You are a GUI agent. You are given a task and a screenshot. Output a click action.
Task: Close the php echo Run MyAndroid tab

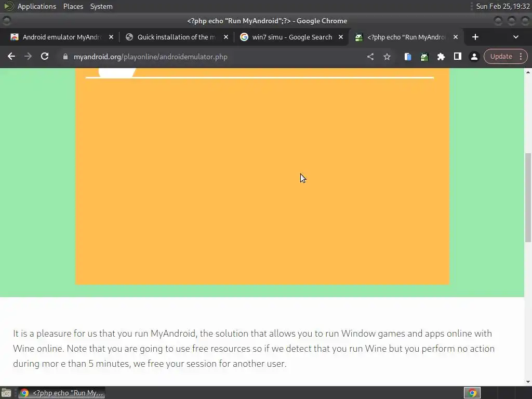(x=456, y=37)
